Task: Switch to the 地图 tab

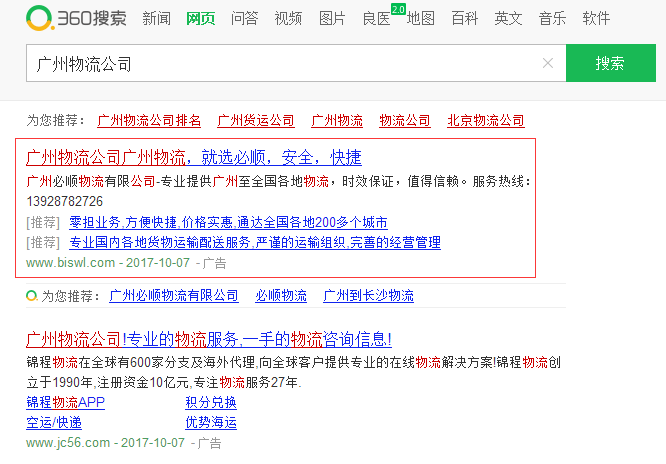Action: [x=420, y=18]
